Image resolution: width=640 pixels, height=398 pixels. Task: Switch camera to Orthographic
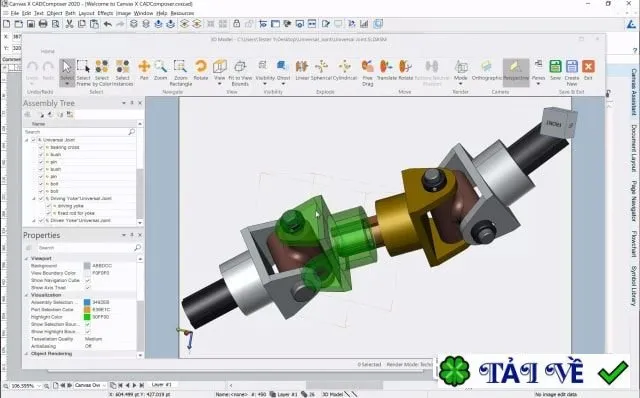(x=486, y=70)
